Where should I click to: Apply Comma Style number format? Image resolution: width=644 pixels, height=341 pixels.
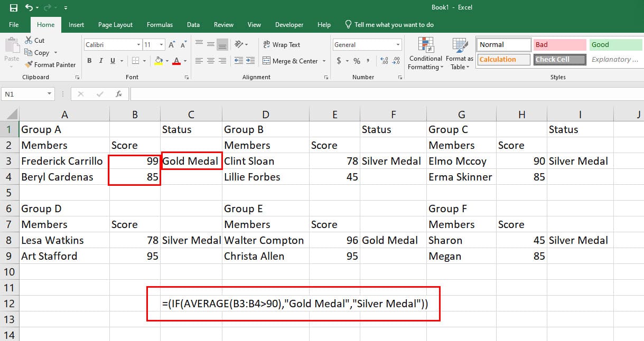tap(368, 61)
